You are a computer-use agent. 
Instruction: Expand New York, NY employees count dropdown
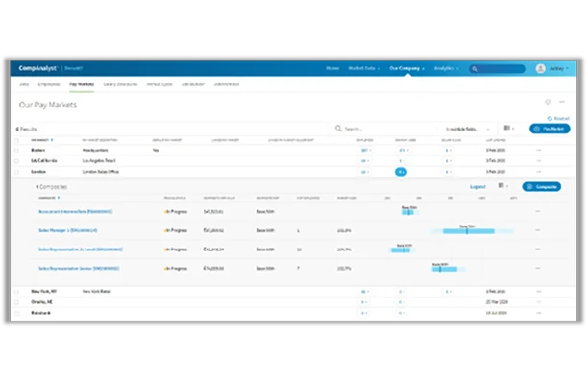tap(365, 292)
